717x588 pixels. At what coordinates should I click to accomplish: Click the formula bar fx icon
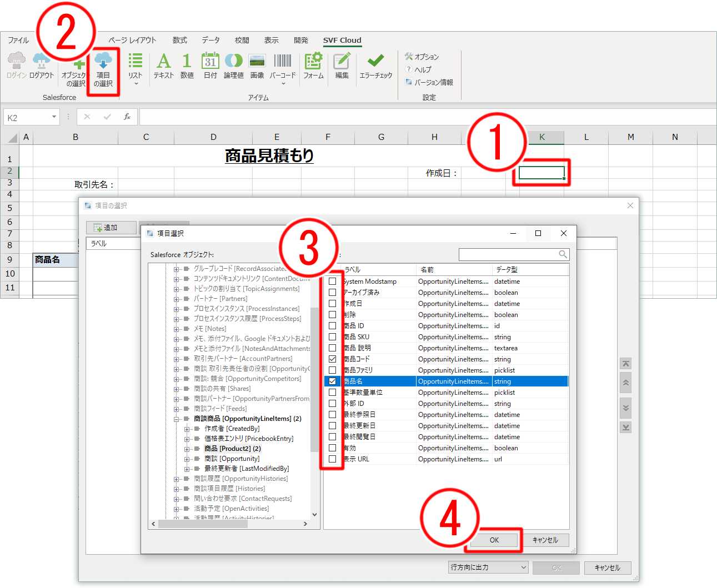coord(127,117)
